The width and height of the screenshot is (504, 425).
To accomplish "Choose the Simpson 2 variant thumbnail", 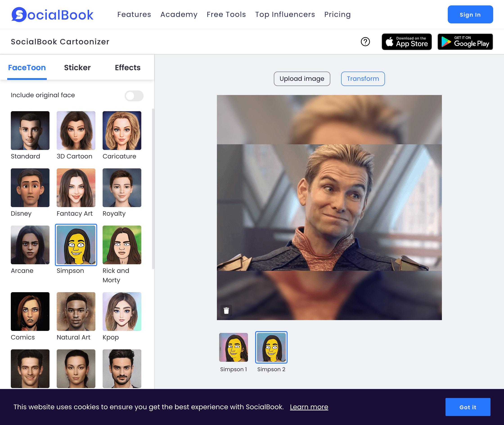I will point(271,347).
